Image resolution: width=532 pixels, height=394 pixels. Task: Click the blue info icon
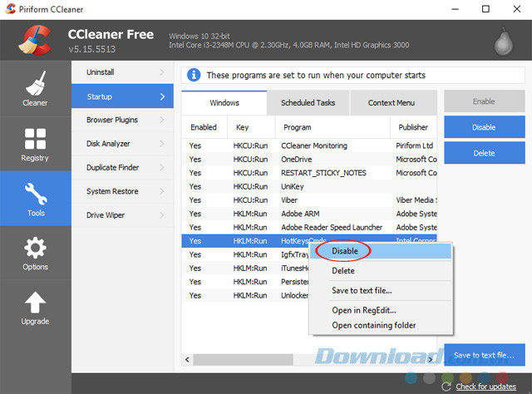pos(194,75)
